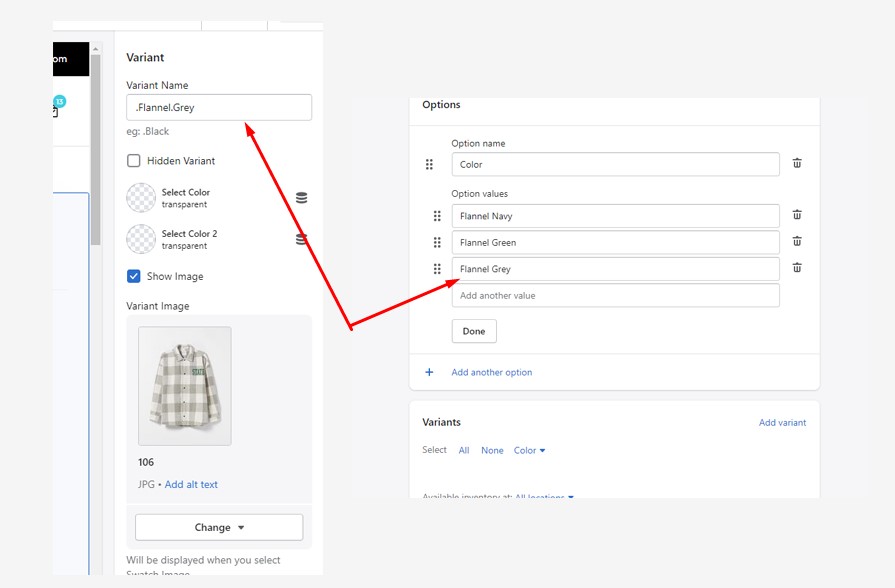Remove the Flannel Green value with trash icon

pos(797,241)
